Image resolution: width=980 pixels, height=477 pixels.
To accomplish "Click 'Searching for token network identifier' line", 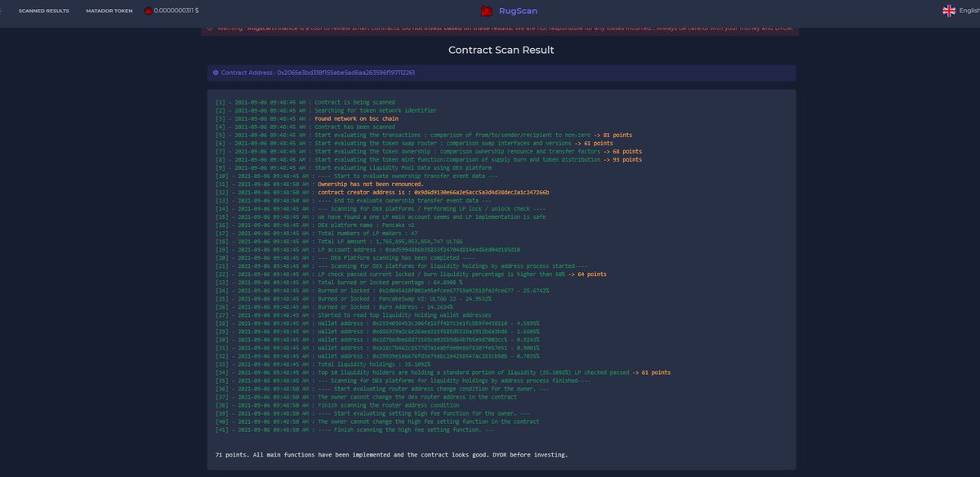I will point(326,110).
